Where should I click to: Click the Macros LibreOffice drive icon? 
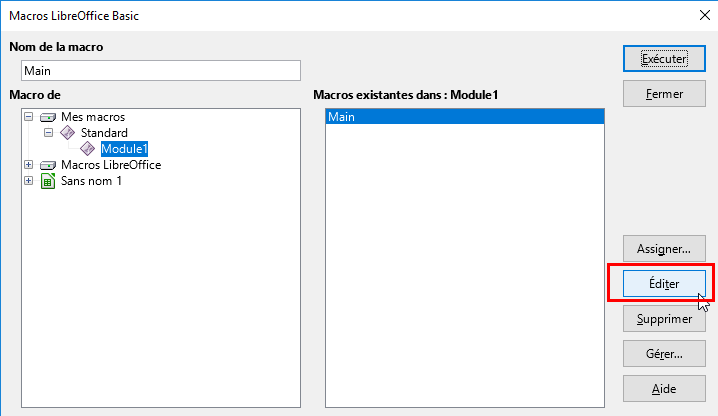click(48, 165)
